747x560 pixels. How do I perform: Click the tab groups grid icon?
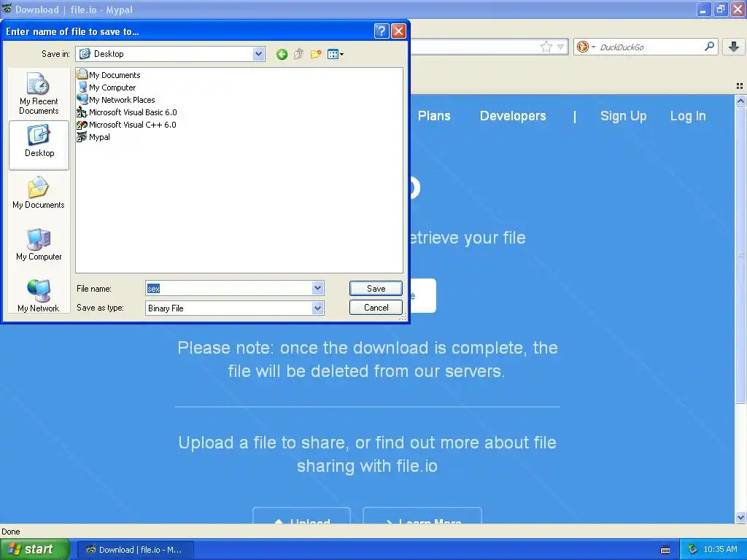[x=740, y=86]
